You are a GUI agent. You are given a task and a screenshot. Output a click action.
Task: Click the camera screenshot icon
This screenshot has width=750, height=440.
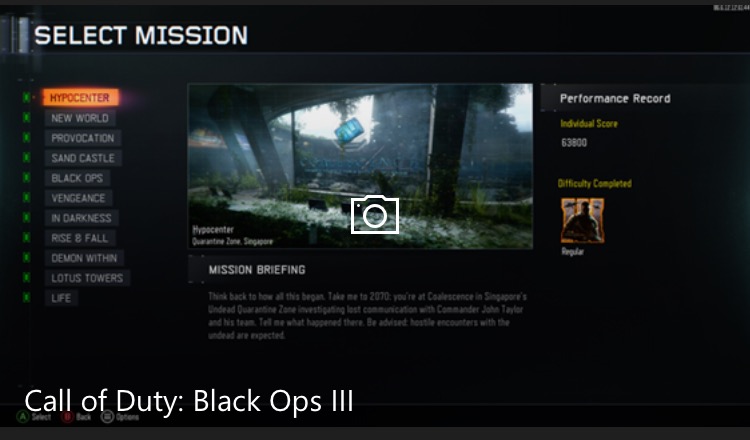tap(375, 215)
